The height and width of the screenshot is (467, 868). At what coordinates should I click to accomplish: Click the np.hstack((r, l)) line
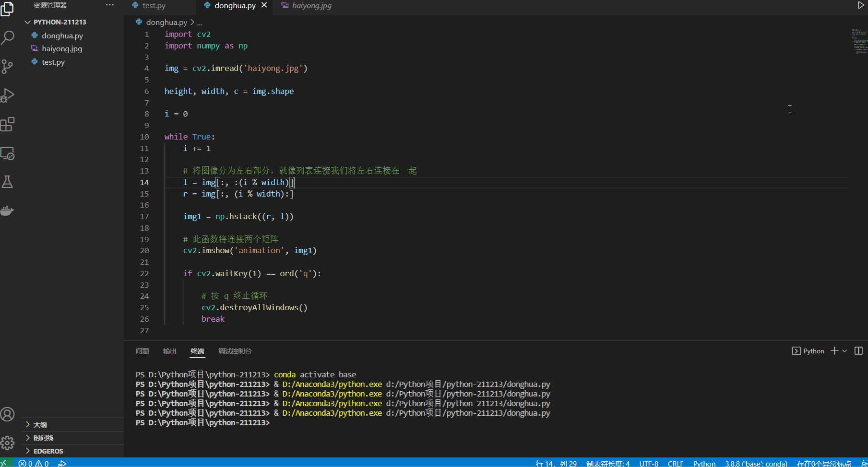click(238, 217)
